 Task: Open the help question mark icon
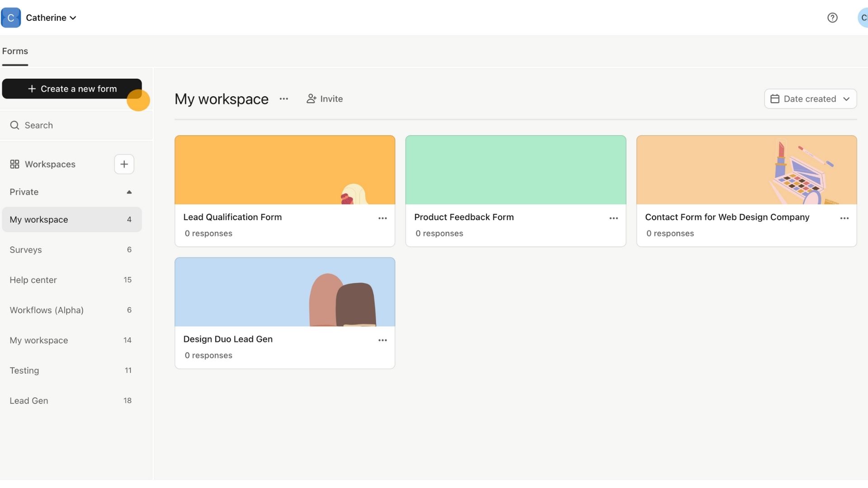(x=832, y=18)
